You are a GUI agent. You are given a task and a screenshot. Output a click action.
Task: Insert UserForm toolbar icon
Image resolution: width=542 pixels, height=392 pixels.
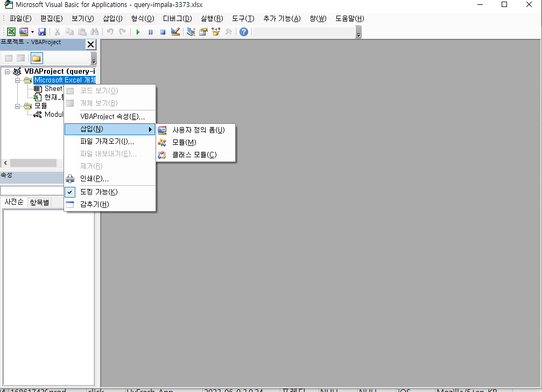click(x=24, y=32)
